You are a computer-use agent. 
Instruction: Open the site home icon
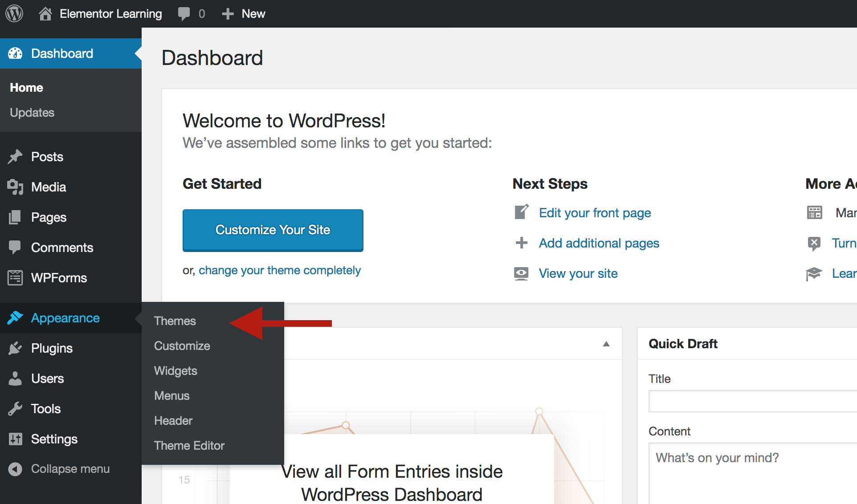(x=45, y=14)
